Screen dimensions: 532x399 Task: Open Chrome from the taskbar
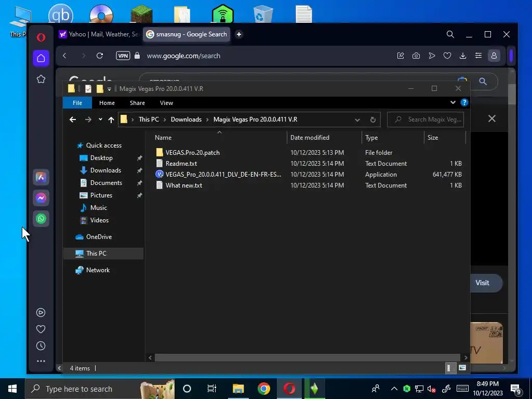tap(263, 389)
